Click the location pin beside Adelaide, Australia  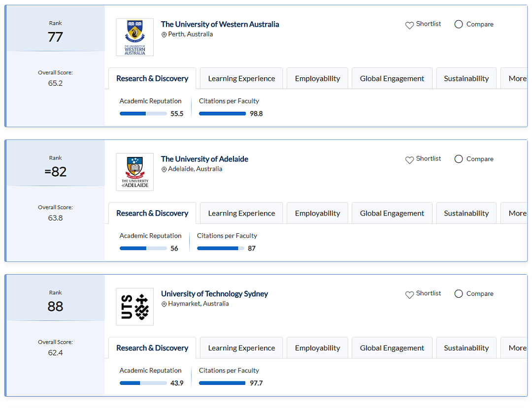(164, 169)
